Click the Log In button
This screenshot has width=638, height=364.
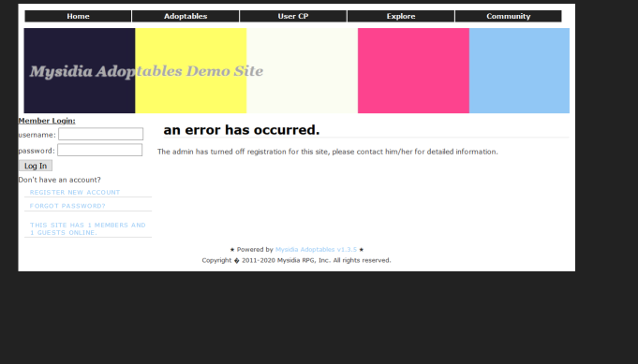(36, 166)
